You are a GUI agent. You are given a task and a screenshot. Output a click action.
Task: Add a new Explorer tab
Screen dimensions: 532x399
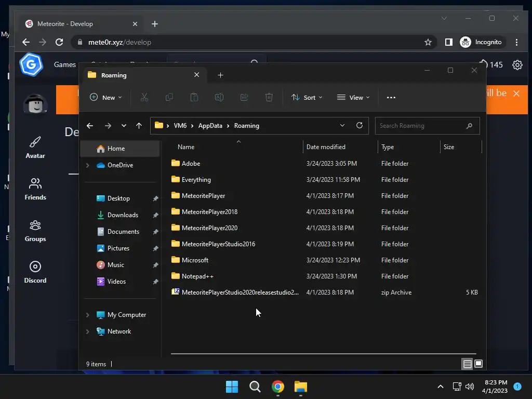point(220,75)
